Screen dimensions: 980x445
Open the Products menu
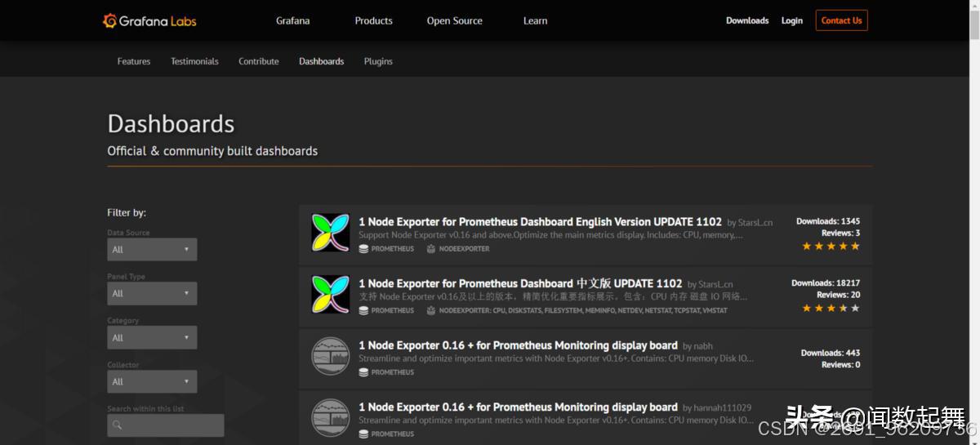(x=373, y=20)
